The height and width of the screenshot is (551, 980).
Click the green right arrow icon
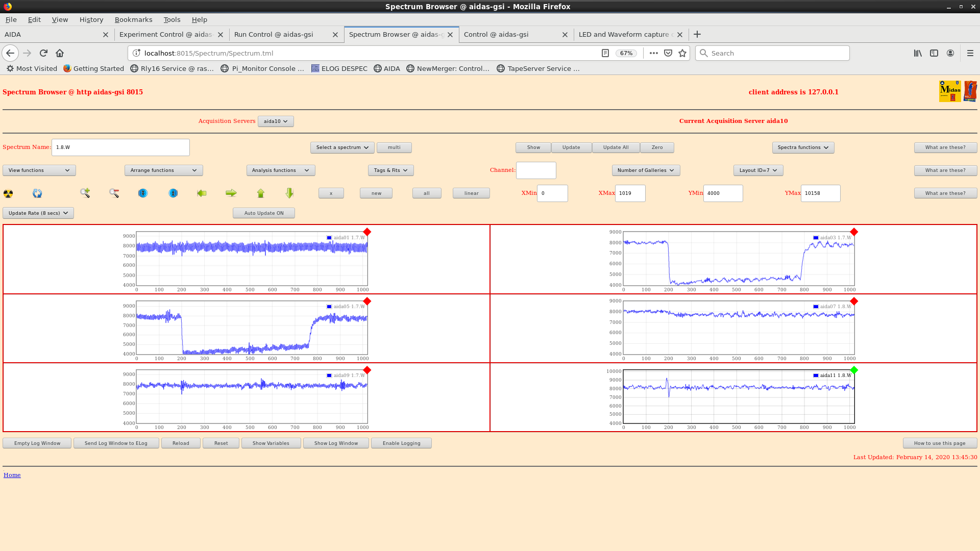pyautogui.click(x=231, y=193)
